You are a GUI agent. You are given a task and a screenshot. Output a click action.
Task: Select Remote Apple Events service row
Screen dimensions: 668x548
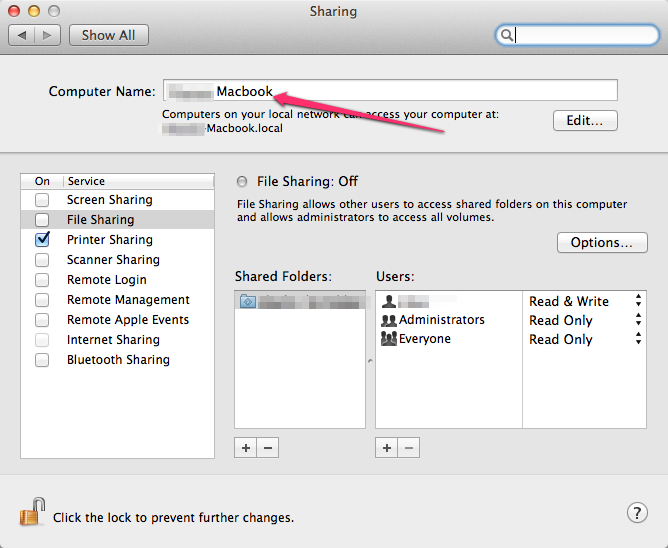click(117, 320)
